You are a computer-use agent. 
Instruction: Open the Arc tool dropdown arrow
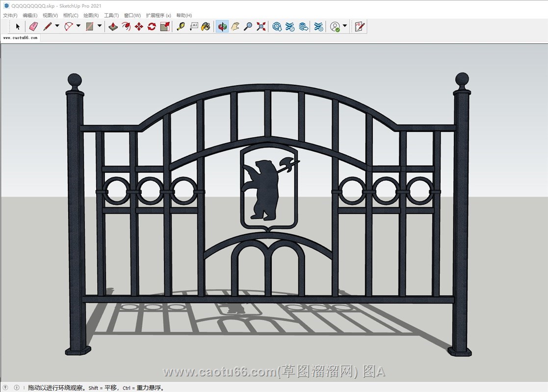[78, 26]
